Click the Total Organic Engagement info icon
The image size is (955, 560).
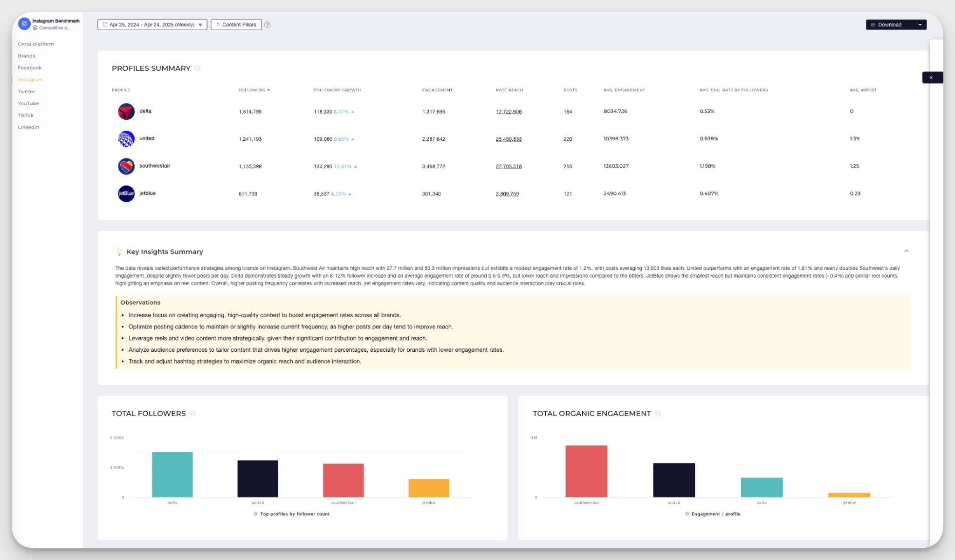coord(658,414)
